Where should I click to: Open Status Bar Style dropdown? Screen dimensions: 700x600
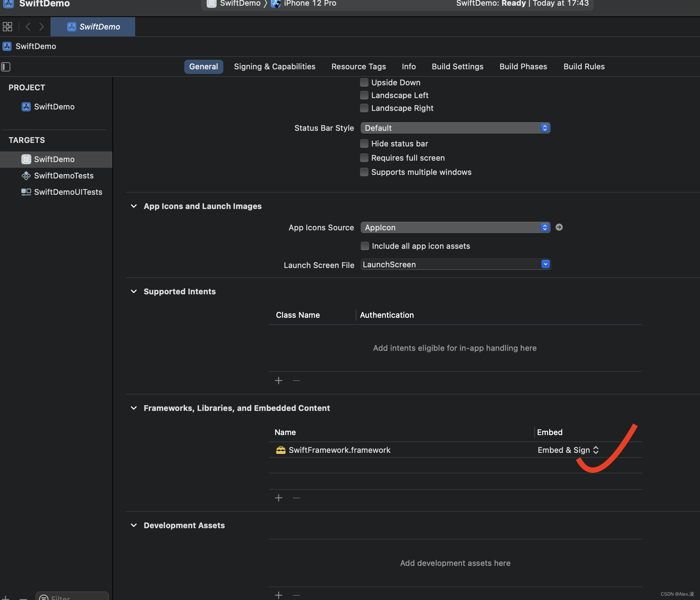click(455, 128)
